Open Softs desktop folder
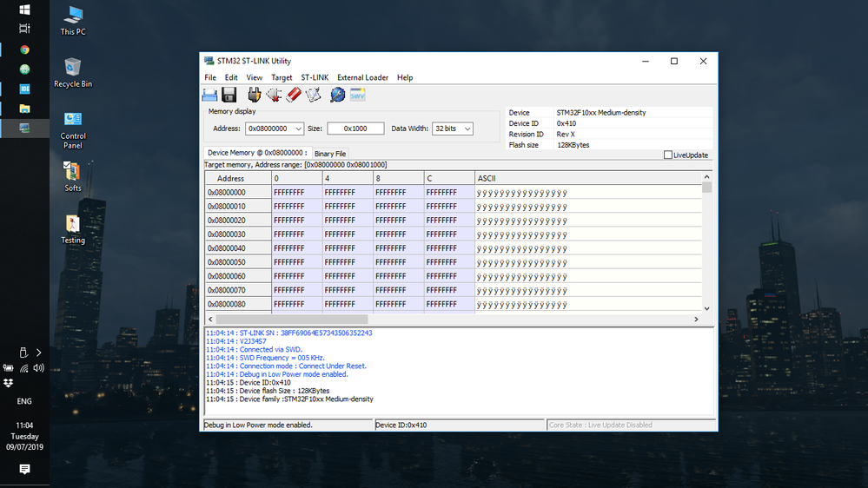Image resolution: width=868 pixels, height=488 pixels. (72, 176)
